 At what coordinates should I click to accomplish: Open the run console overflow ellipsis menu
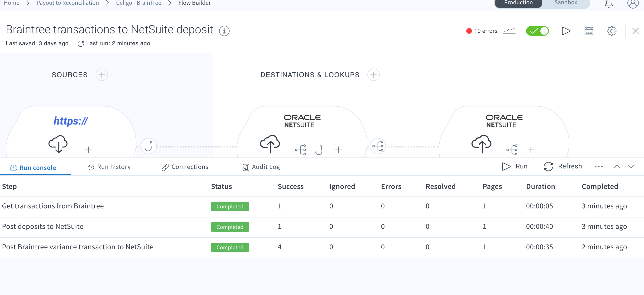tap(599, 167)
